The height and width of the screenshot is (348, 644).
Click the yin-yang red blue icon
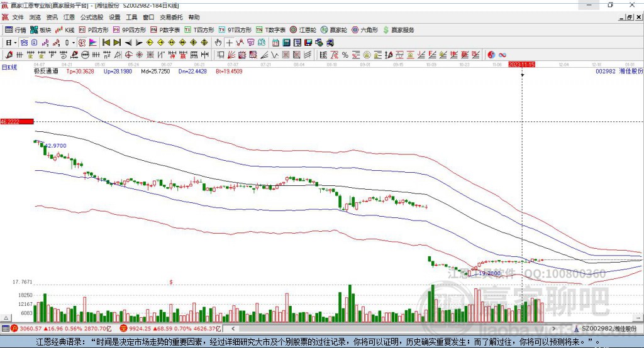(491, 55)
